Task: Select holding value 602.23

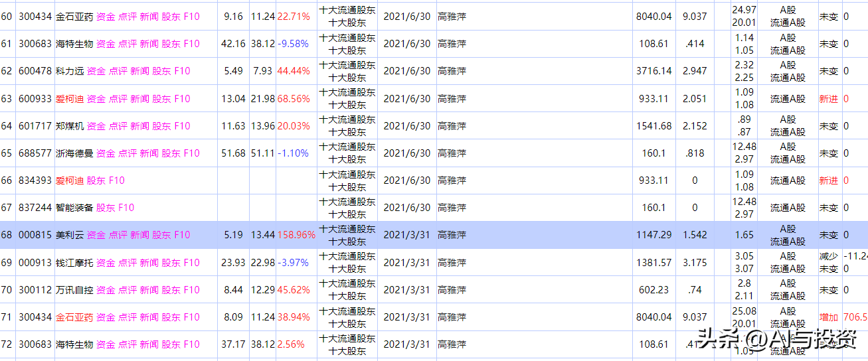Action: [653, 289]
